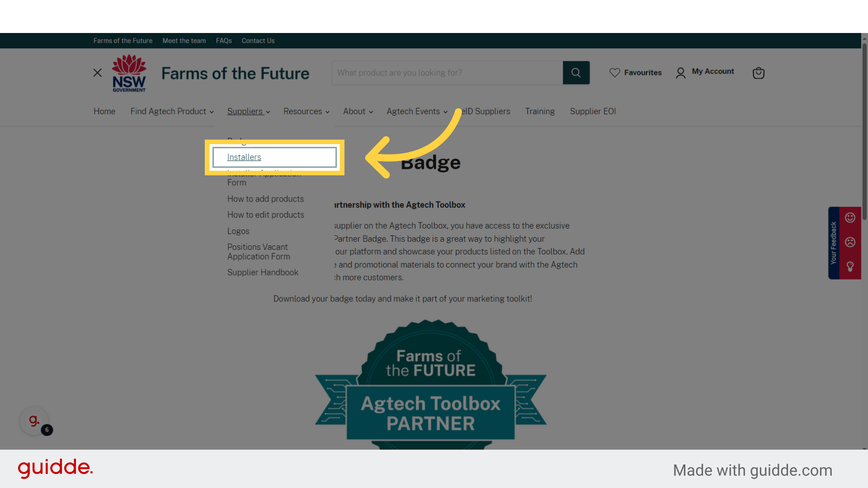Expand the About dropdown menu
The image size is (868, 488).
tap(358, 112)
